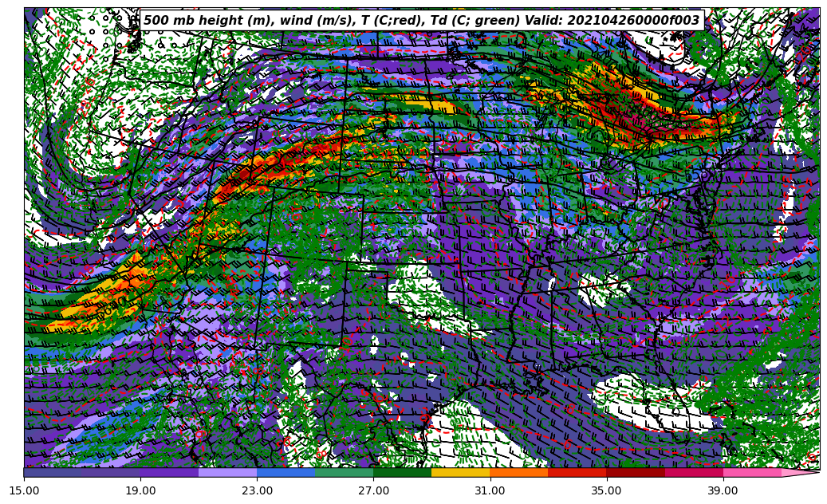The width and height of the screenshot is (827, 504).
Task: Click the yellow colorbar segment
Action: coord(460,472)
